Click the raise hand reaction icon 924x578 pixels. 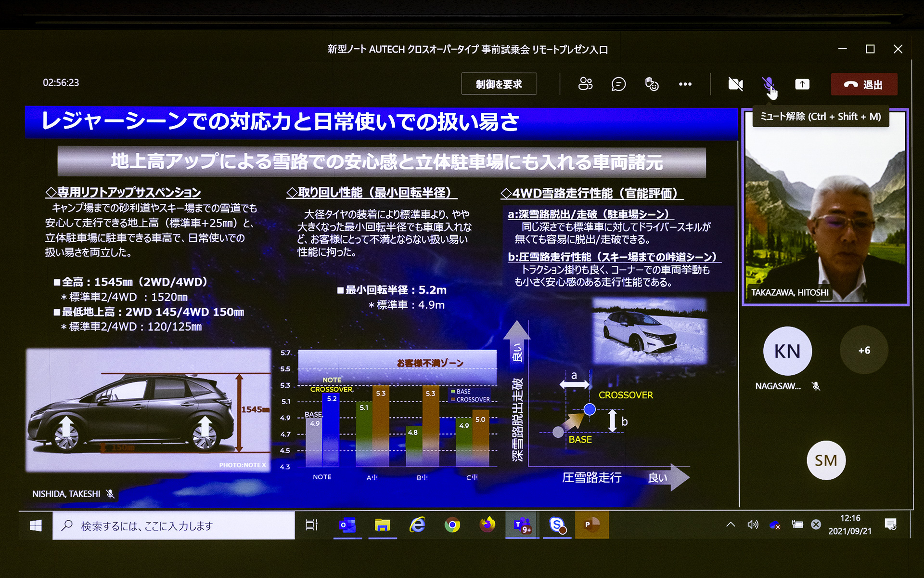coord(651,84)
